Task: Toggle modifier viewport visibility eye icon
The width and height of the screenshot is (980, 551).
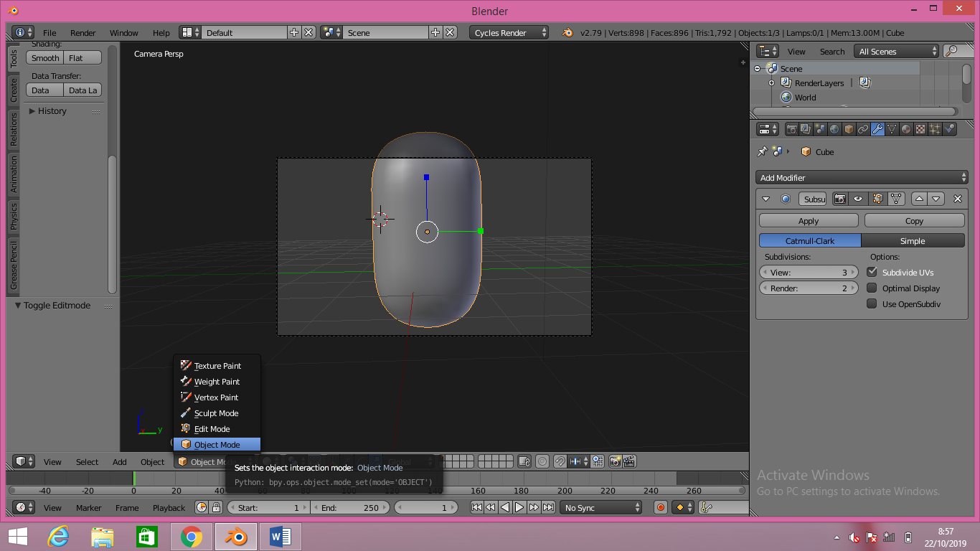Action: click(x=857, y=199)
